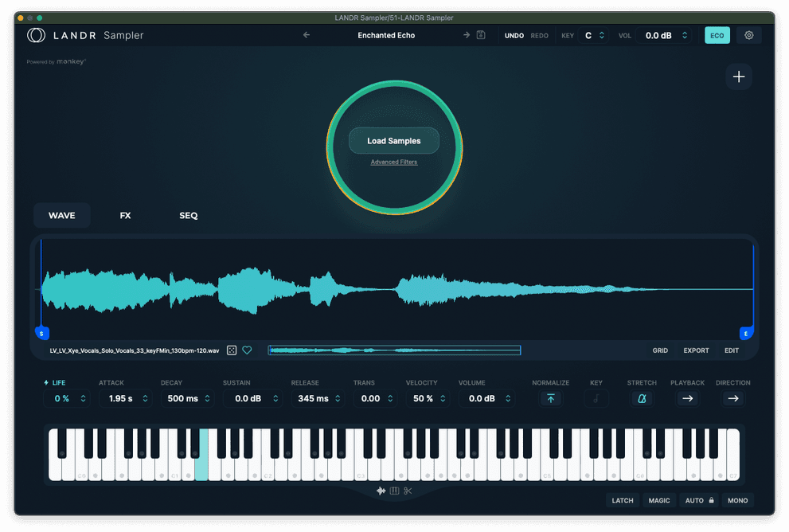Screen dimensions: 789x532
Task: Toggle LATCH mode
Action: pyautogui.click(x=622, y=500)
